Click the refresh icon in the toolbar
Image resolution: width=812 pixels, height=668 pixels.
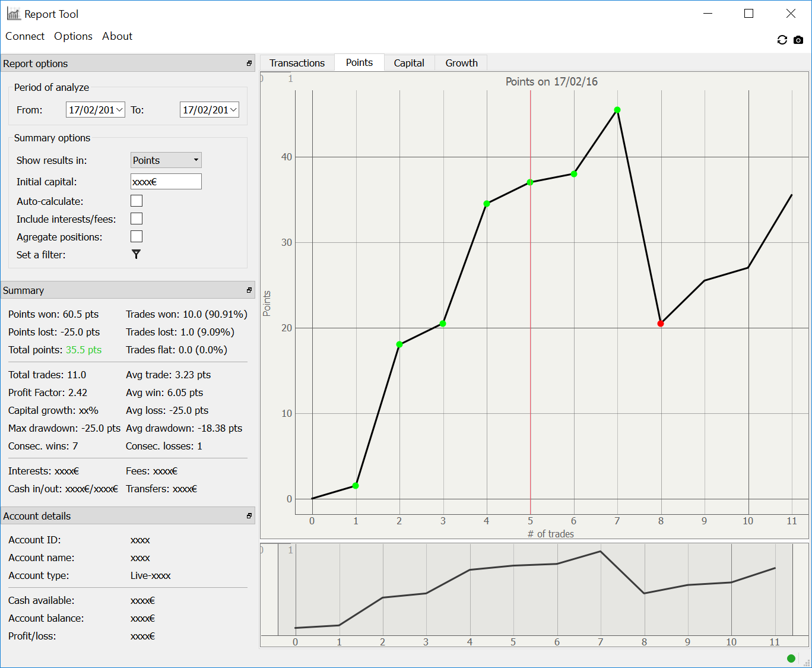(782, 40)
